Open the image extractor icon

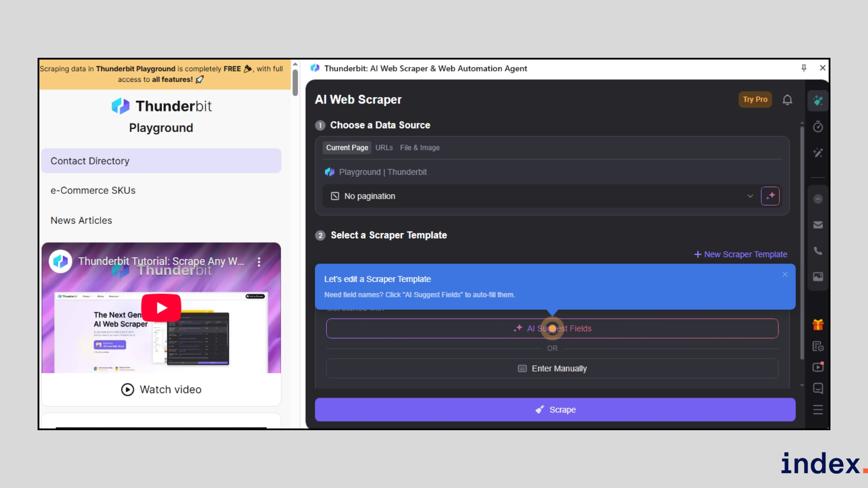point(818,277)
